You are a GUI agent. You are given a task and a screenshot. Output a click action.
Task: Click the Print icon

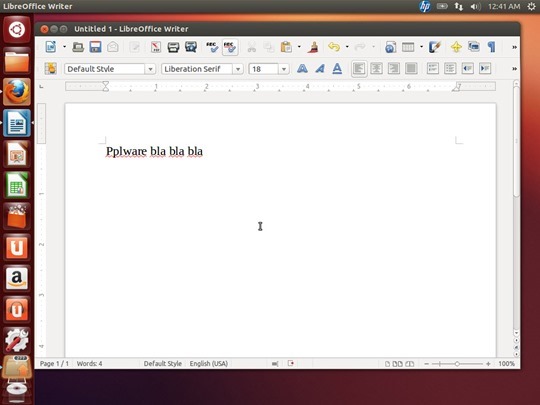pyautogui.click(x=173, y=47)
